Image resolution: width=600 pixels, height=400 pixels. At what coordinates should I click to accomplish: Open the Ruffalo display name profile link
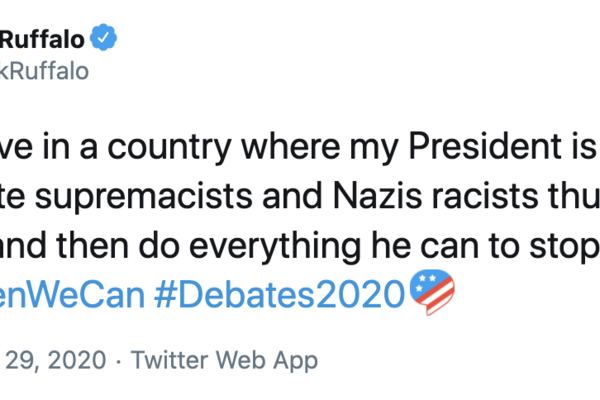point(42,39)
